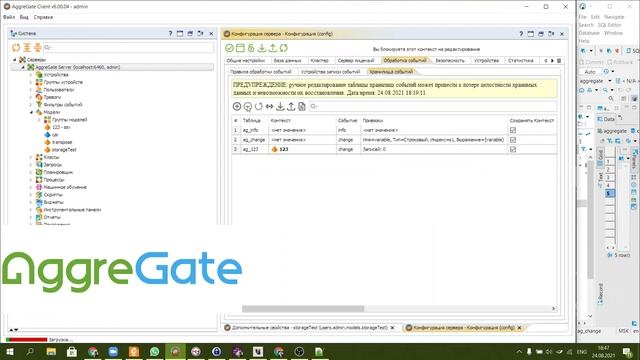Click the table export upload icon

(291, 107)
